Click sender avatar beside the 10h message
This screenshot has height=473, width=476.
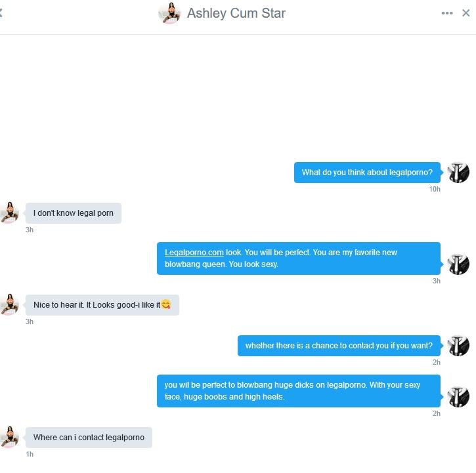(x=459, y=173)
